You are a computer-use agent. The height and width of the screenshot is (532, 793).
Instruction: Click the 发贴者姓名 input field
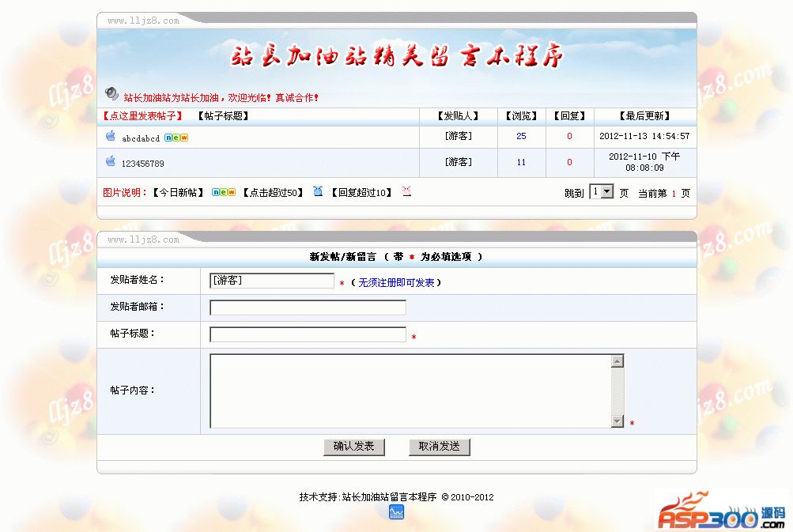tap(272, 281)
